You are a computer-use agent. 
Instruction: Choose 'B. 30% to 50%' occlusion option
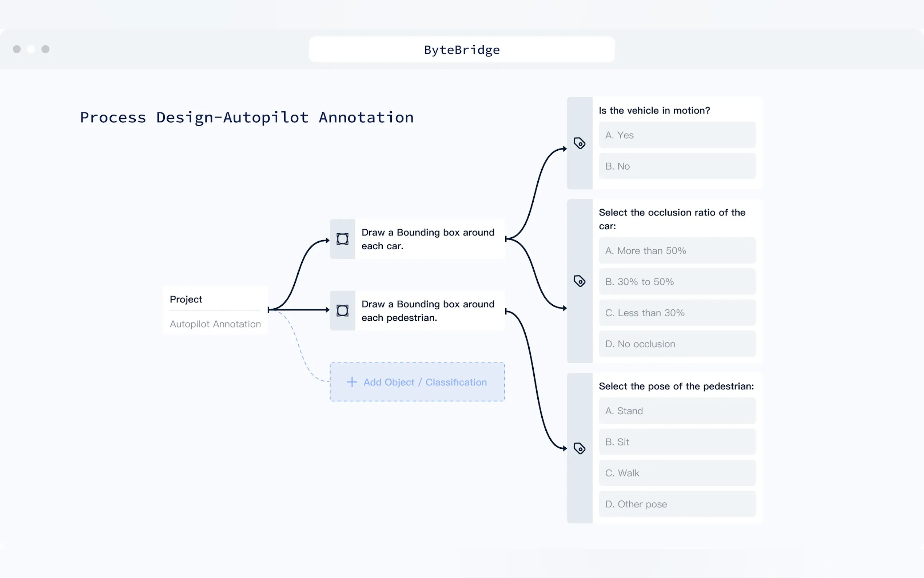[x=677, y=282]
